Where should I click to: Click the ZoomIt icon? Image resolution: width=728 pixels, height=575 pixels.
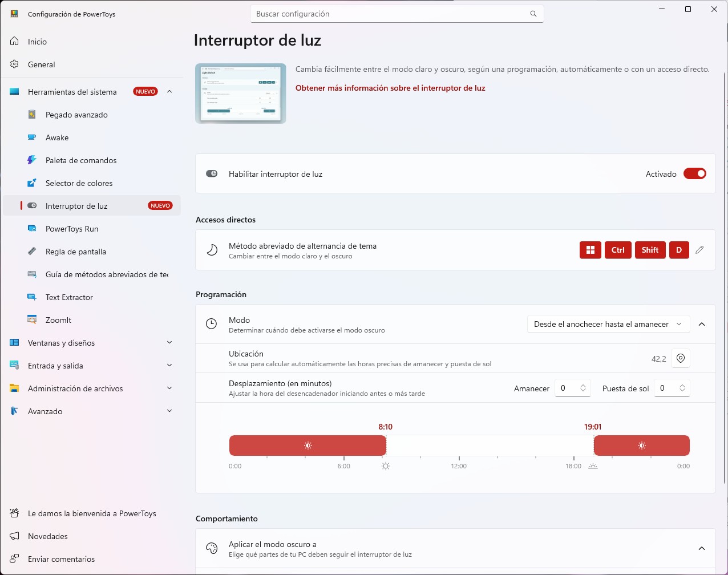pyautogui.click(x=33, y=320)
